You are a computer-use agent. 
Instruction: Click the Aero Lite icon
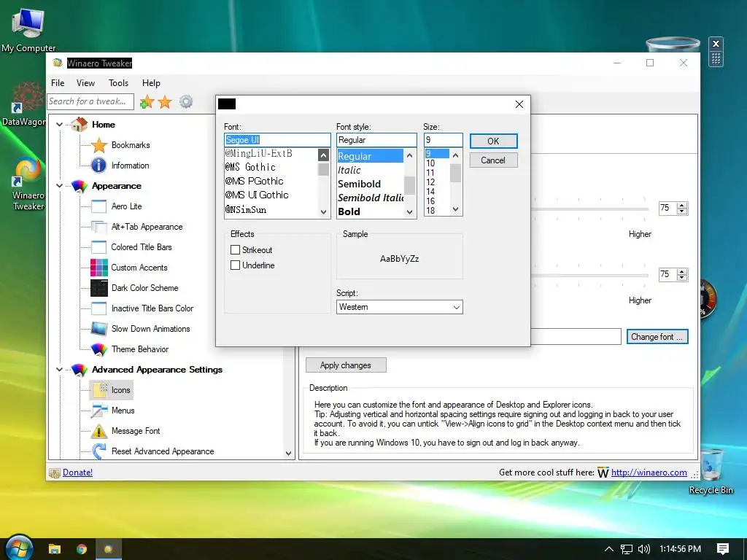(x=98, y=206)
